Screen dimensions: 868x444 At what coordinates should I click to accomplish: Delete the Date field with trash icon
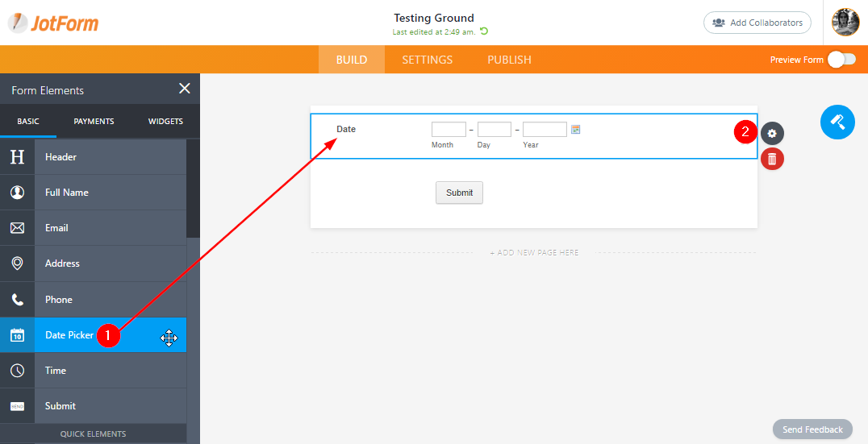point(772,160)
